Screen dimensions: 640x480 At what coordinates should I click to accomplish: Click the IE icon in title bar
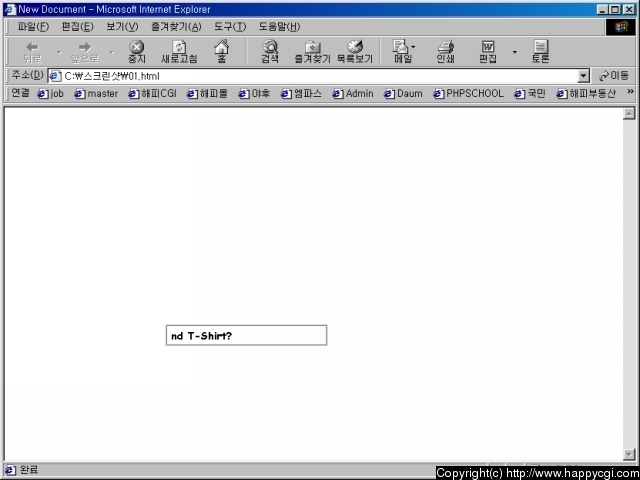(x=10, y=9)
